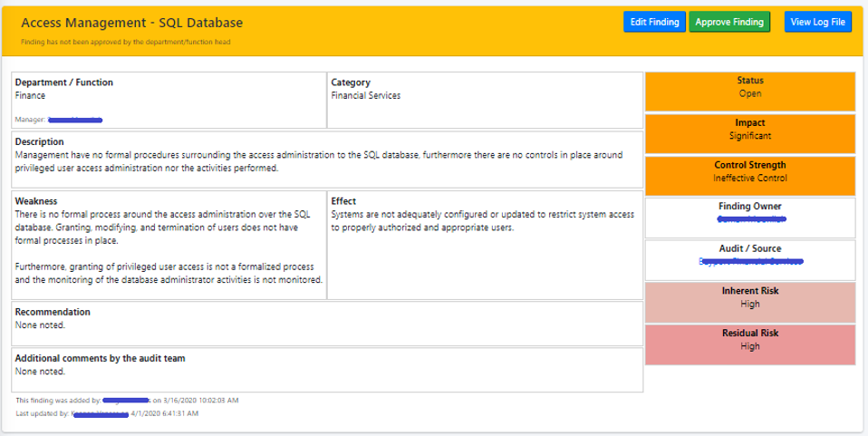Click the Effect section text

[485, 221]
